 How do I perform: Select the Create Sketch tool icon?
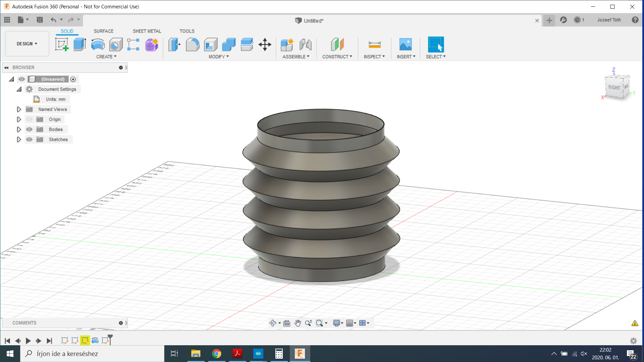pos(62,44)
